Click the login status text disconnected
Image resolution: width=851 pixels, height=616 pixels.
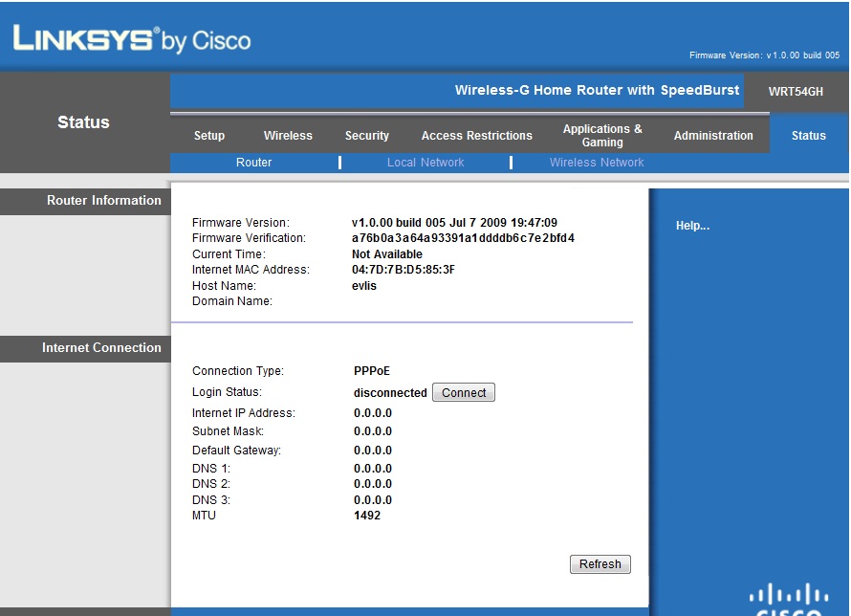390,393
